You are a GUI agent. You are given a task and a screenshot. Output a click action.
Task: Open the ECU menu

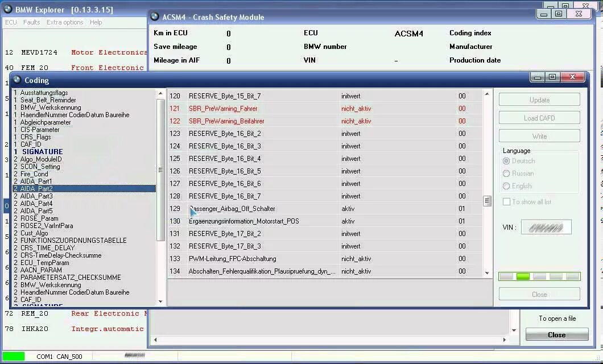[x=11, y=22]
